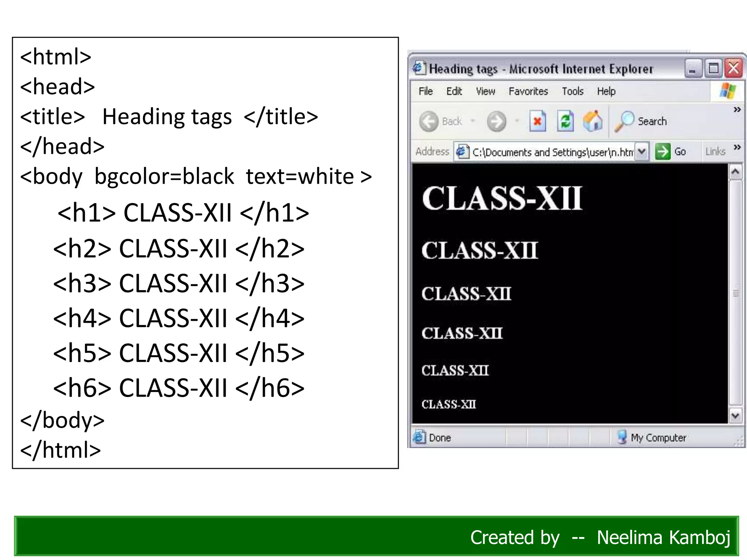Click the green Go arrow button

pos(663,151)
